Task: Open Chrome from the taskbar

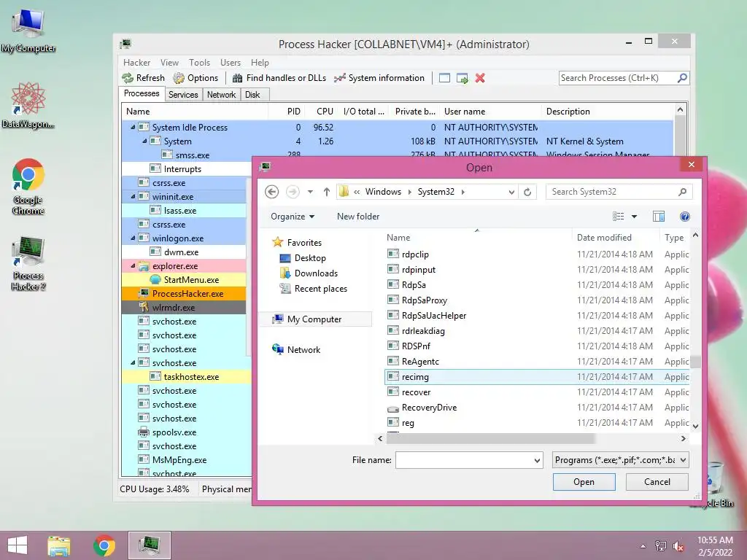Action: (104, 545)
